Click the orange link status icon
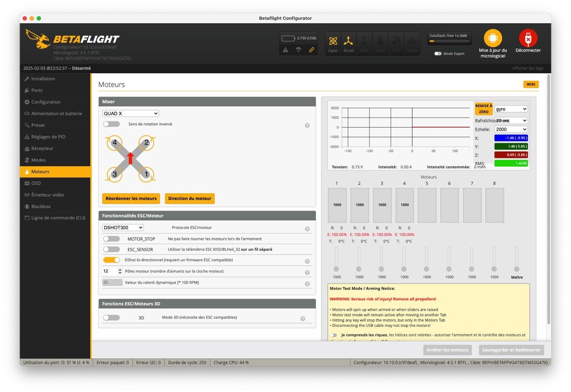 point(312,49)
